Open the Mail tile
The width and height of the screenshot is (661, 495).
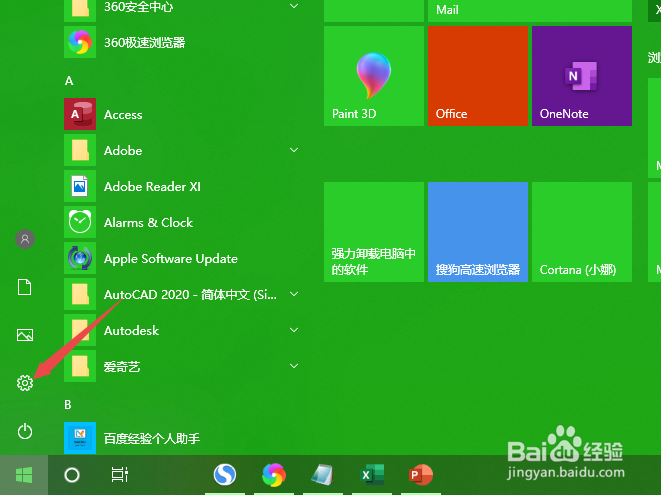tap(530, 11)
